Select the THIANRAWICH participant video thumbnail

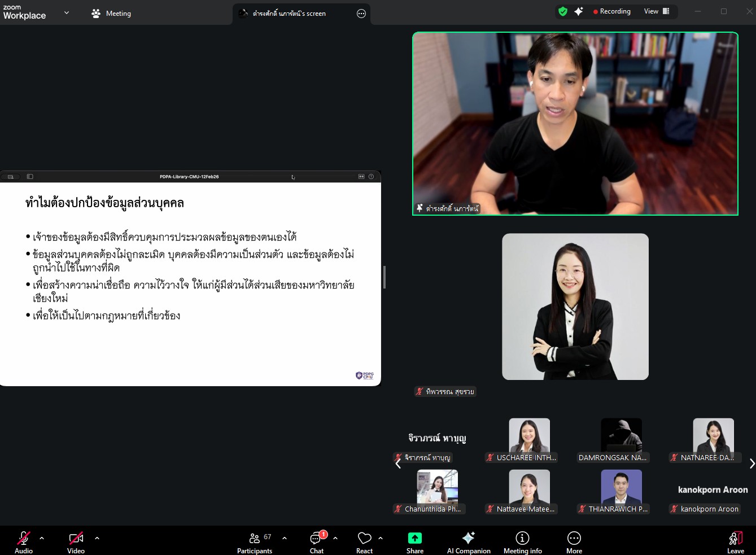[621, 488]
